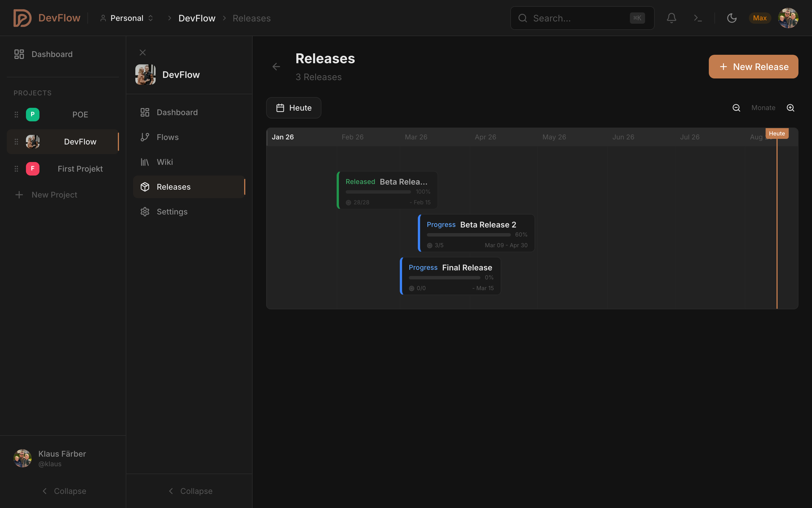This screenshot has width=812, height=508.
Task: Click the Beta Release 2 progress bar
Action: pos(469,235)
